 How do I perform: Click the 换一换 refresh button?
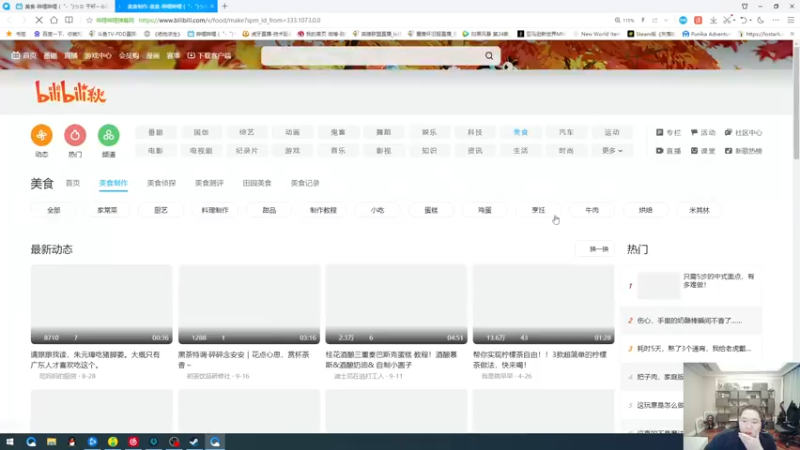(595, 249)
